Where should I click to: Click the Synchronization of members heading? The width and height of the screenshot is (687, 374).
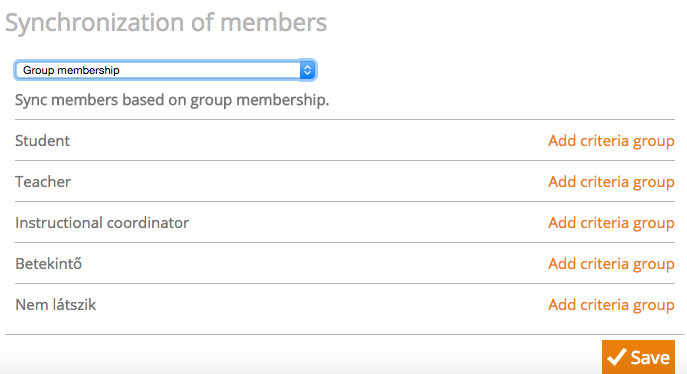click(x=166, y=22)
